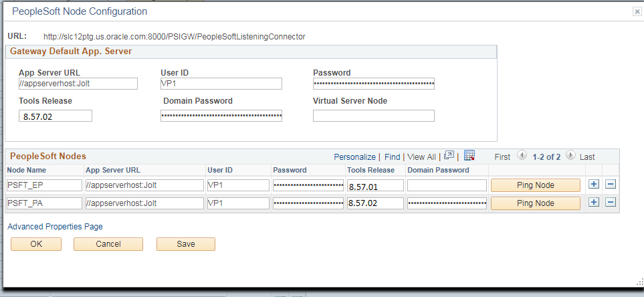The width and height of the screenshot is (644, 297).
Task: Click App Server URL field for PSFT_PA
Action: point(144,203)
